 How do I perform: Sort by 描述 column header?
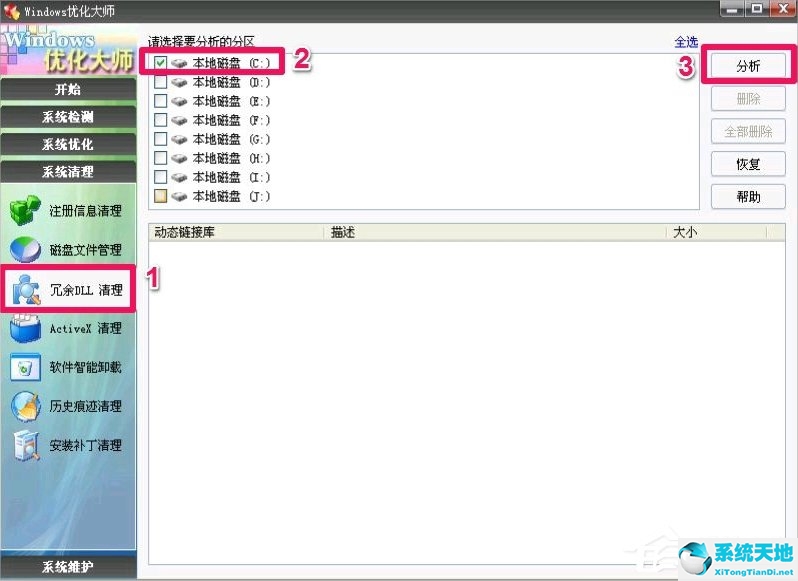[495, 233]
